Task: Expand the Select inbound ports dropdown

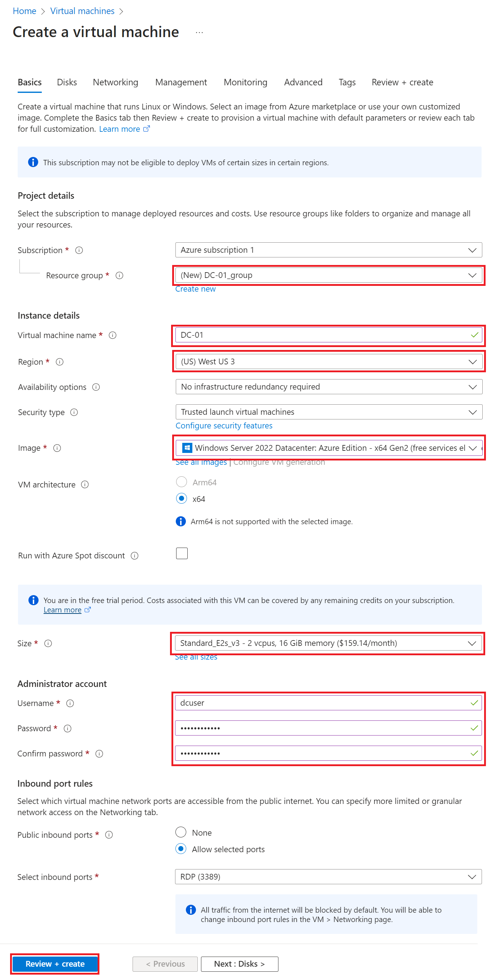Action: (328, 877)
